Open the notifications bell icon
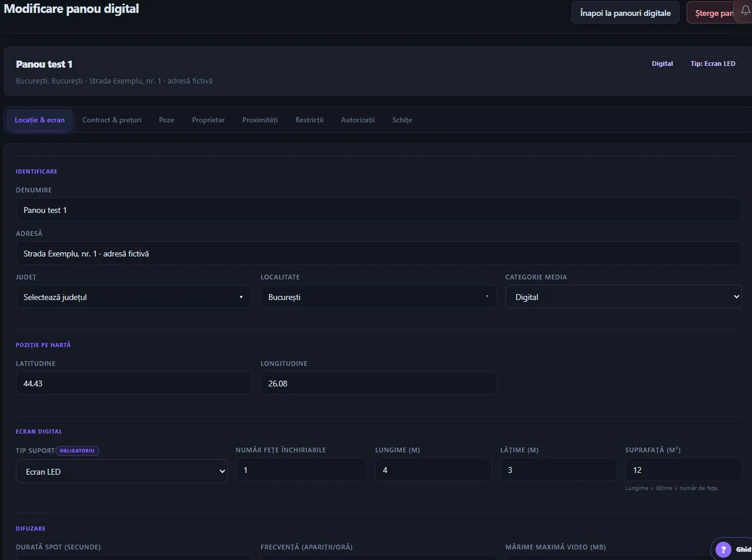The width and height of the screenshot is (752, 560). click(745, 11)
